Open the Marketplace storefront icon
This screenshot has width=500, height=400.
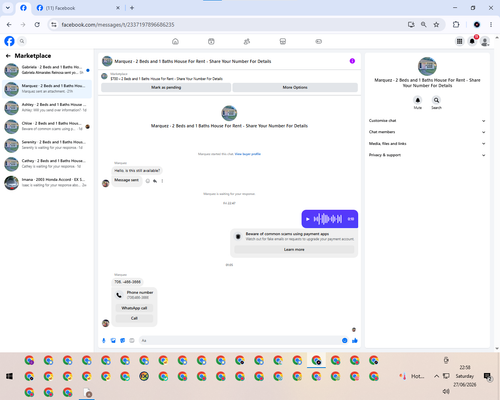[x=283, y=41]
